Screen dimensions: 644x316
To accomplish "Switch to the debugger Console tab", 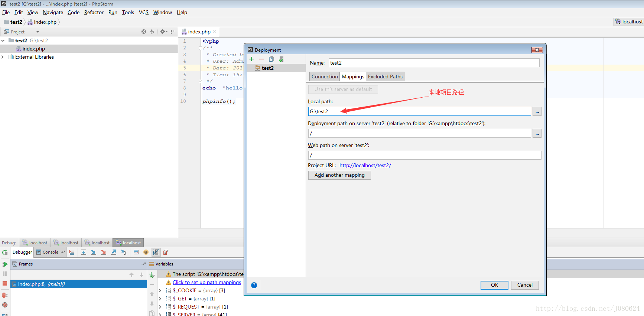I will coord(51,253).
